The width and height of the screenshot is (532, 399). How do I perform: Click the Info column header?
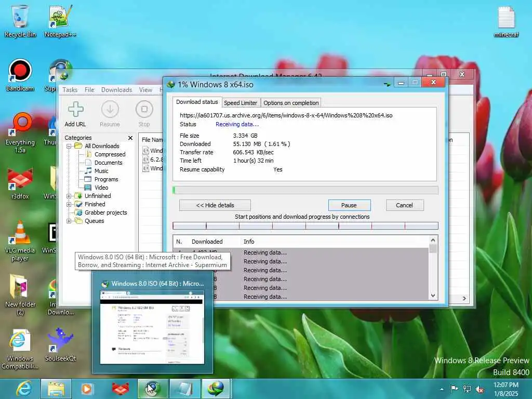tap(249, 242)
